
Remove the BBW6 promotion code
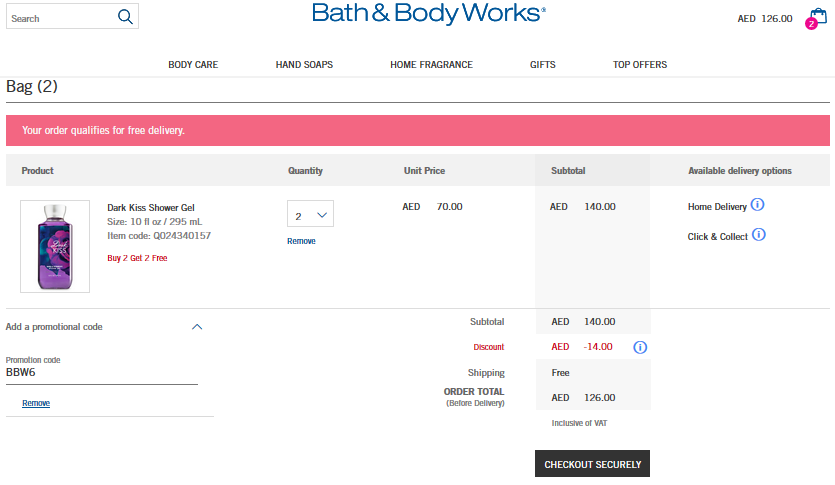pyautogui.click(x=36, y=403)
